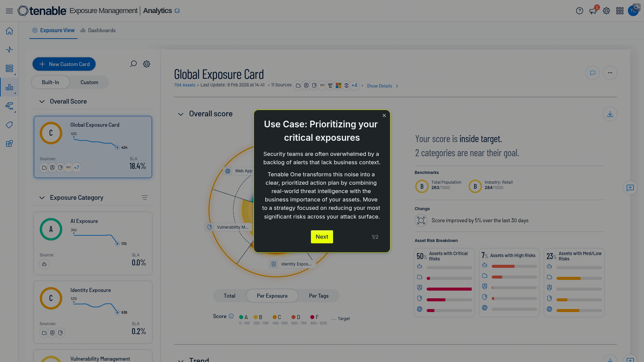Select the Per Tags view option

point(319,296)
